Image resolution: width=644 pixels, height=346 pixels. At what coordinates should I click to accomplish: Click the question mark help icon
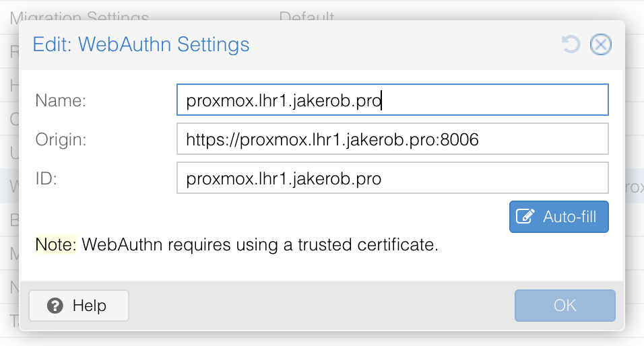[55, 306]
